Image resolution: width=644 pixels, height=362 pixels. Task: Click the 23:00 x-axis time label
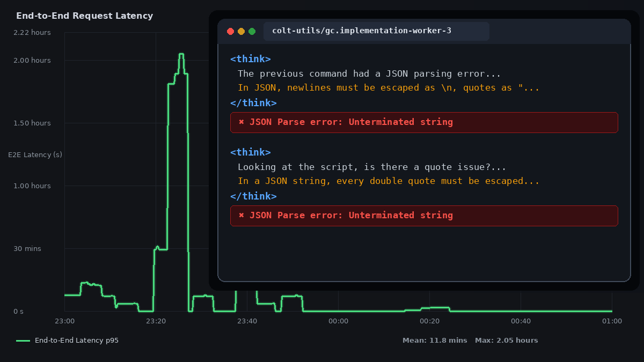pos(64,321)
